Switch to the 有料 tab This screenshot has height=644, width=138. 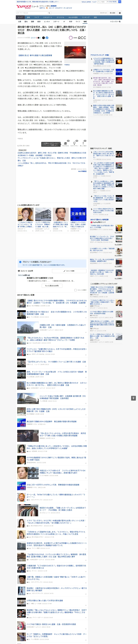95,17
